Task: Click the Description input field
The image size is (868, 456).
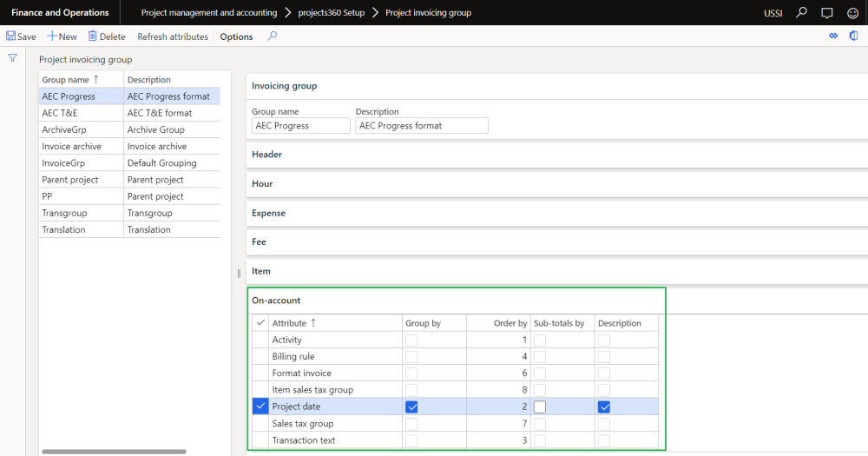Action: tap(421, 126)
